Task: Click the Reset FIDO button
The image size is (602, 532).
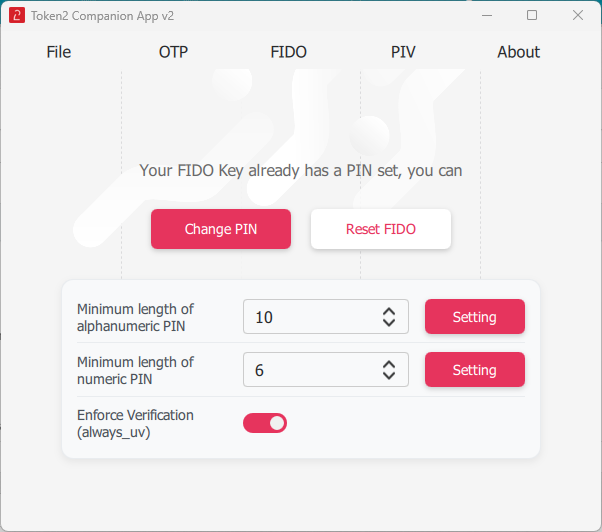Action: (x=381, y=229)
